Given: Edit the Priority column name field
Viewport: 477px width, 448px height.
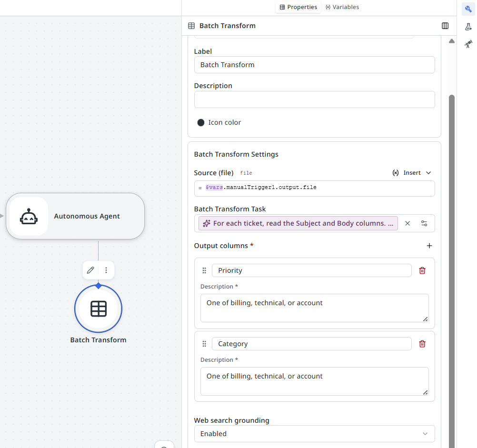Looking at the screenshot, I should 312,271.
